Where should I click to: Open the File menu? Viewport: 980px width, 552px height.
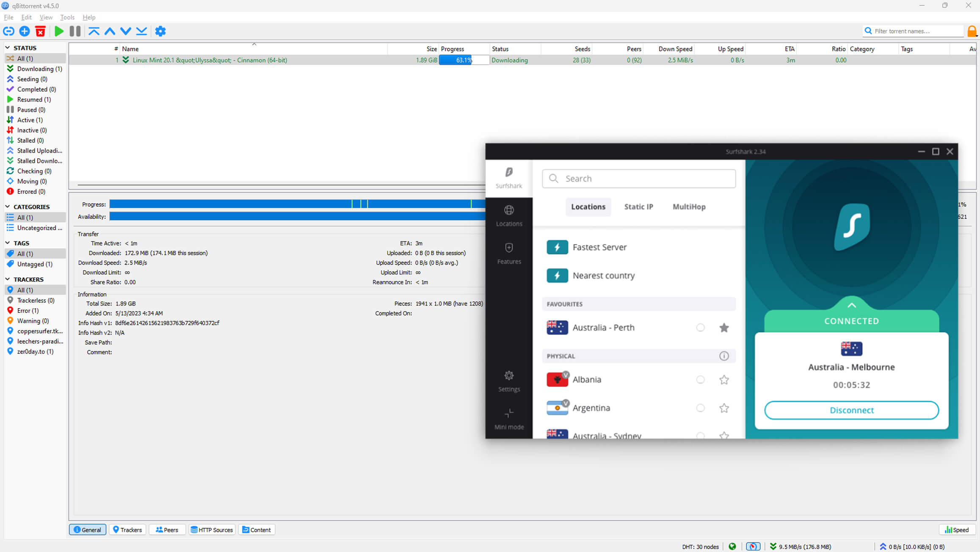click(8, 17)
